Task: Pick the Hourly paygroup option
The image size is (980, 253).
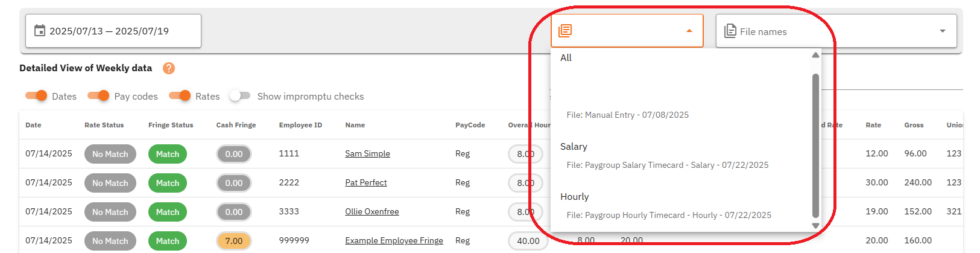Action: point(574,197)
